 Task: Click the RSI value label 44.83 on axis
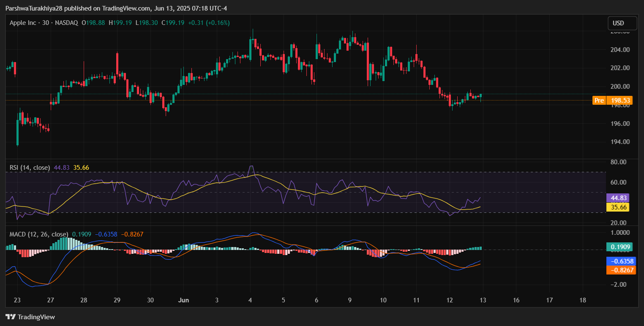[x=618, y=198]
